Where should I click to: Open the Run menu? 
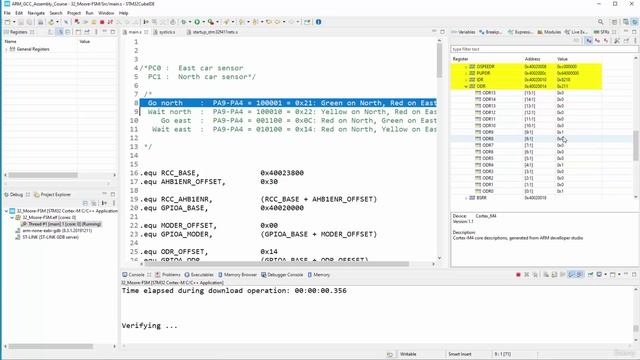pos(89,13)
